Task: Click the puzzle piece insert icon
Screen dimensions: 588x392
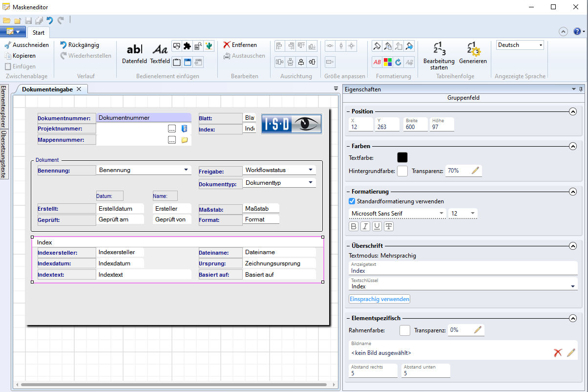Action: coord(187,46)
